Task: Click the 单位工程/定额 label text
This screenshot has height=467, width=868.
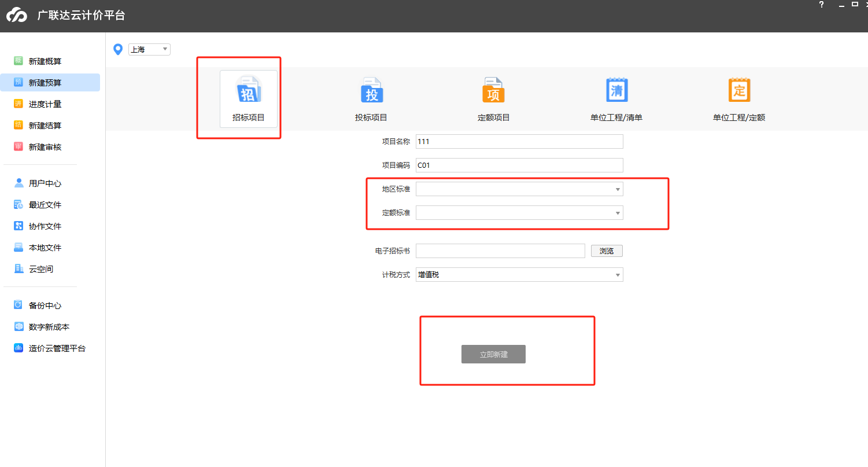Action: (739, 117)
